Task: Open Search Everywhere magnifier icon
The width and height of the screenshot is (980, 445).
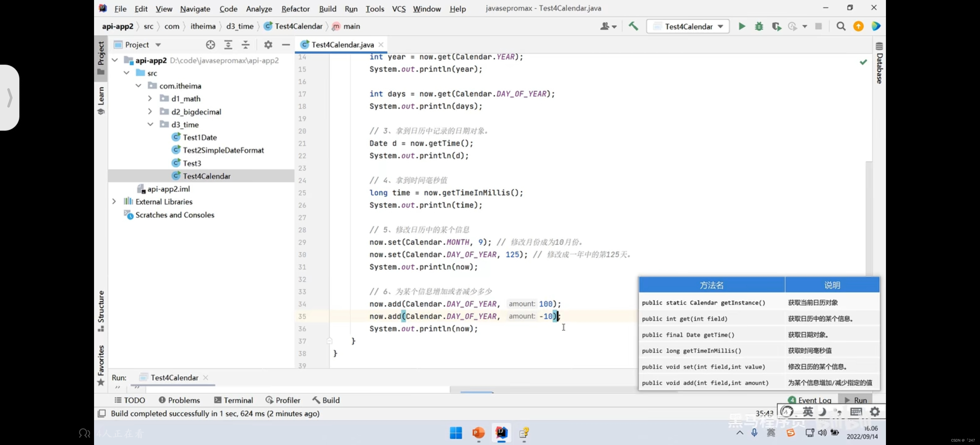Action: (841, 26)
